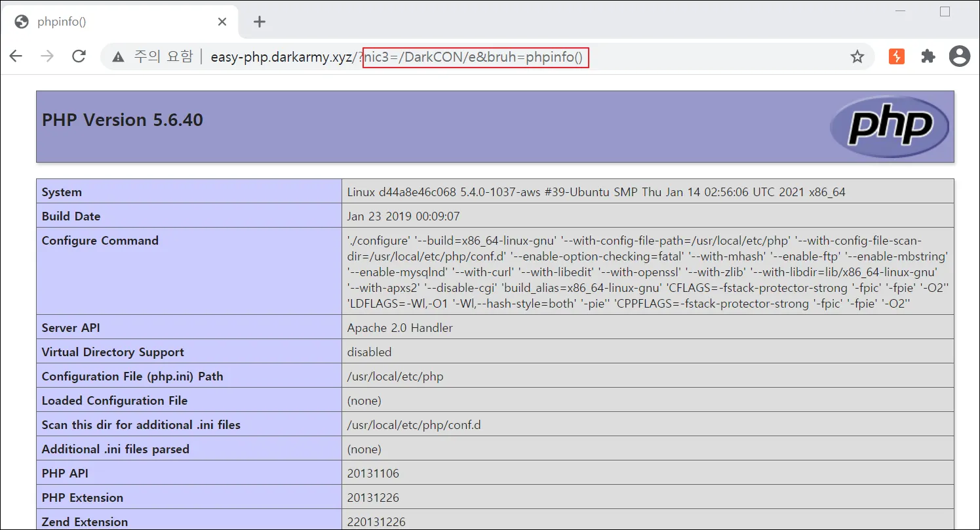Click 'Configuration File (php.ini) Path' label

(132, 377)
